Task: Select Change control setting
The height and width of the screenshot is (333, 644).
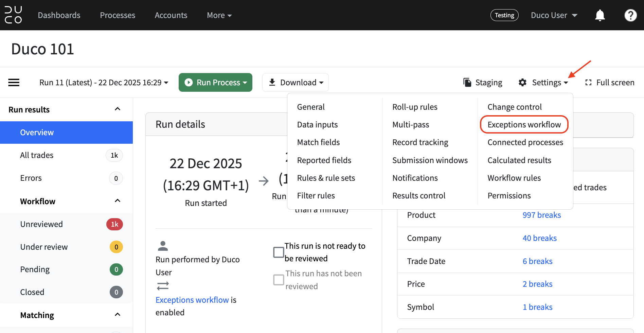Action: [515, 107]
